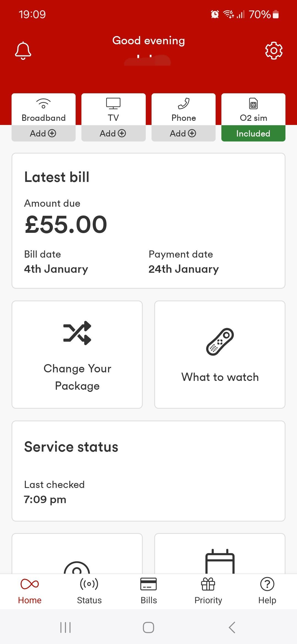Open Change Your Package shuffle tile
The height and width of the screenshot is (644, 297).
[77, 354]
